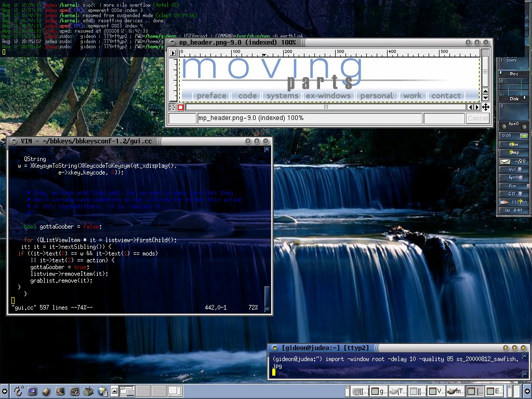Screen dimensions: 532x399
Task: Switch to the second desktop in pager
Action: [143, 391]
